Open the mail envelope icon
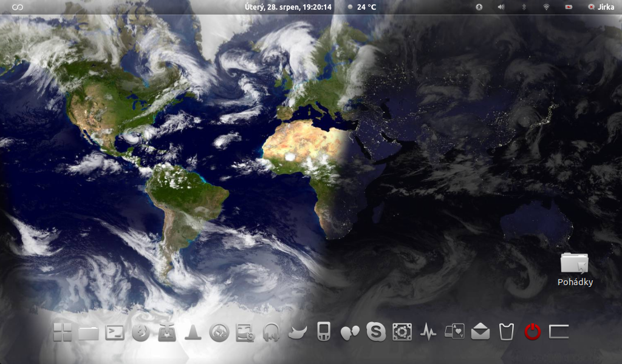This screenshot has height=364, width=622. [x=480, y=331]
